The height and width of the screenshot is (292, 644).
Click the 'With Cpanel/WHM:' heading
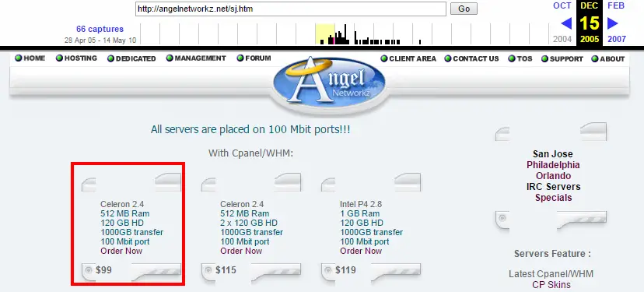click(250, 153)
